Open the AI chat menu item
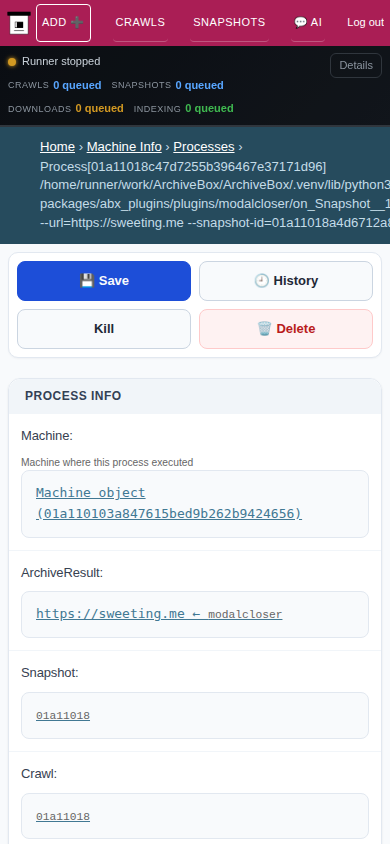390x844 pixels. pos(308,23)
